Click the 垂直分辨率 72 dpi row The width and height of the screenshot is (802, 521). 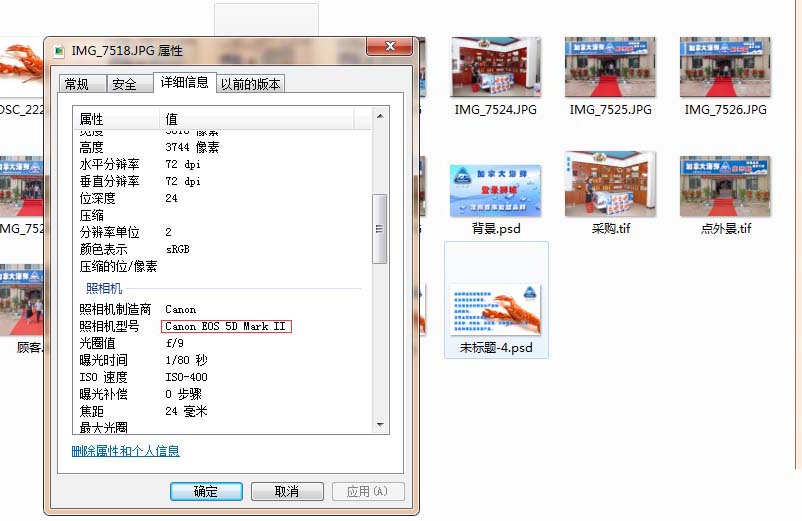click(x=222, y=181)
